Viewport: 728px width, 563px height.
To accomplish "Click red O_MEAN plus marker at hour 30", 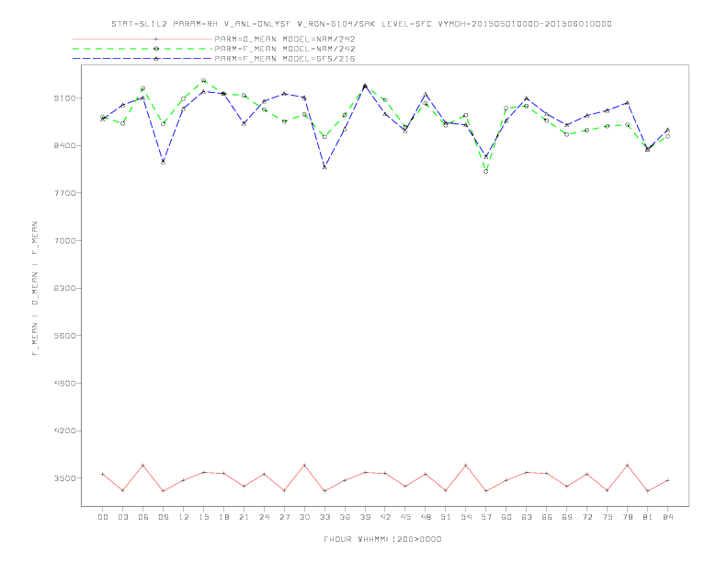I will tap(304, 465).
